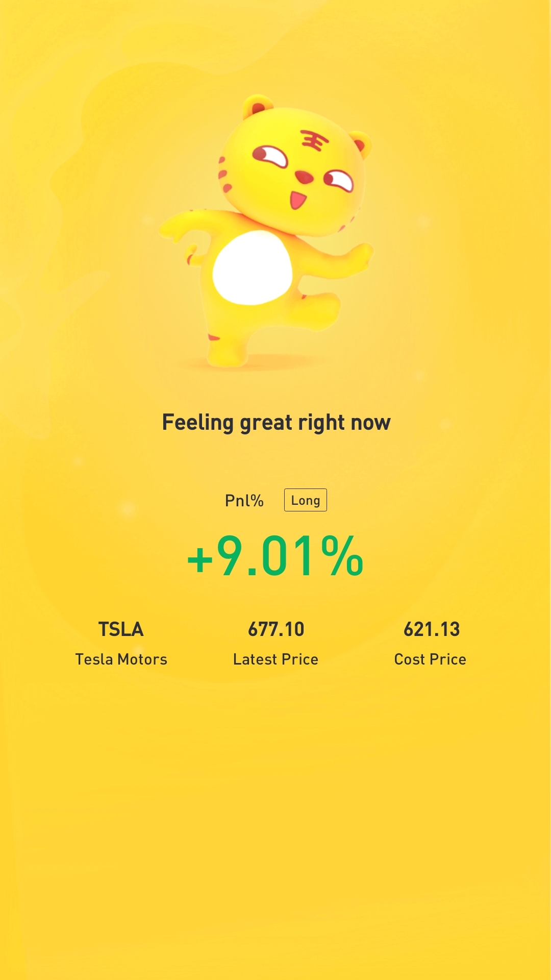Tap the dancing tiger mascot
The height and width of the screenshot is (980, 551).
pyautogui.click(x=266, y=230)
